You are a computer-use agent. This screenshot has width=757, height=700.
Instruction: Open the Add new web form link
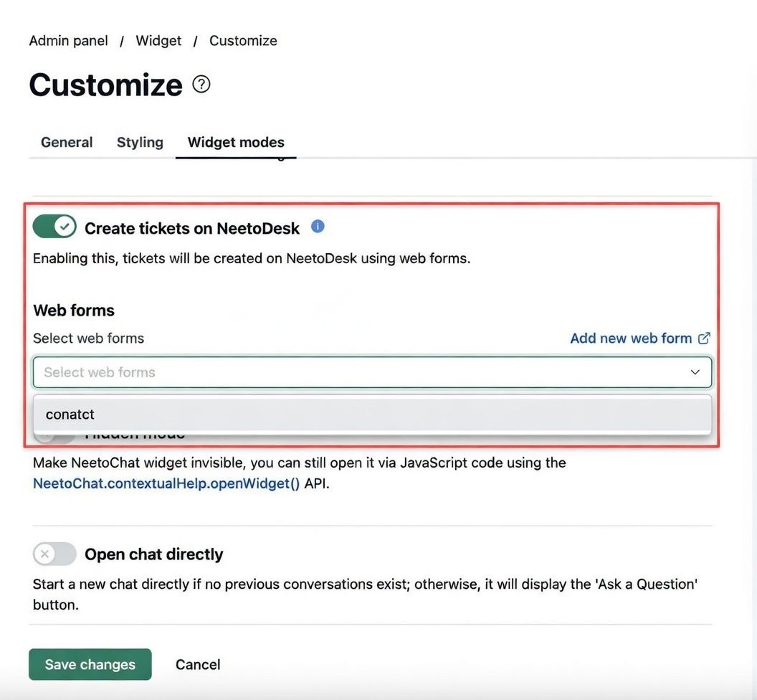point(631,338)
